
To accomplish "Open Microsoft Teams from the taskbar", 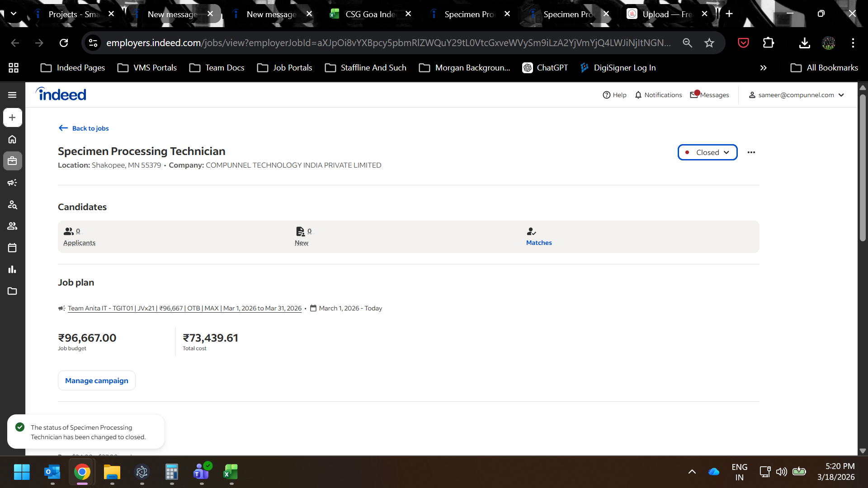I will [201, 472].
